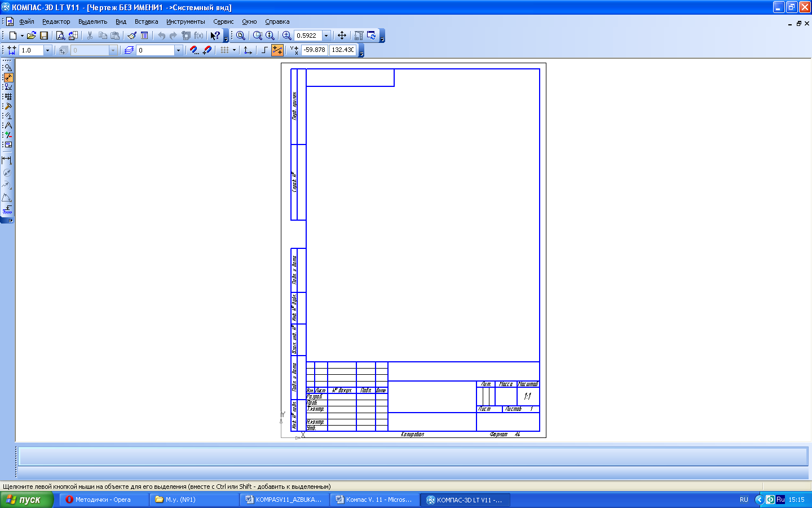812x508 pixels.
Task: Click the X coordinate field showing -59.878
Action: click(x=314, y=50)
